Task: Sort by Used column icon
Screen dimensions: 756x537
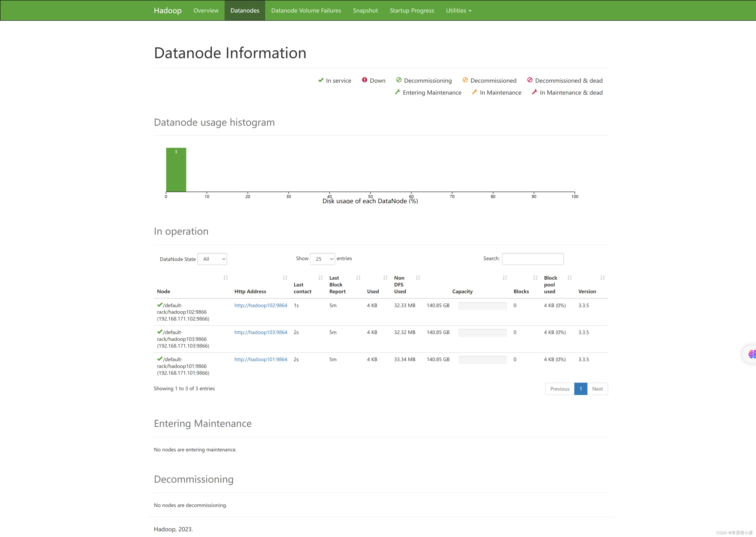Action: point(385,278)
